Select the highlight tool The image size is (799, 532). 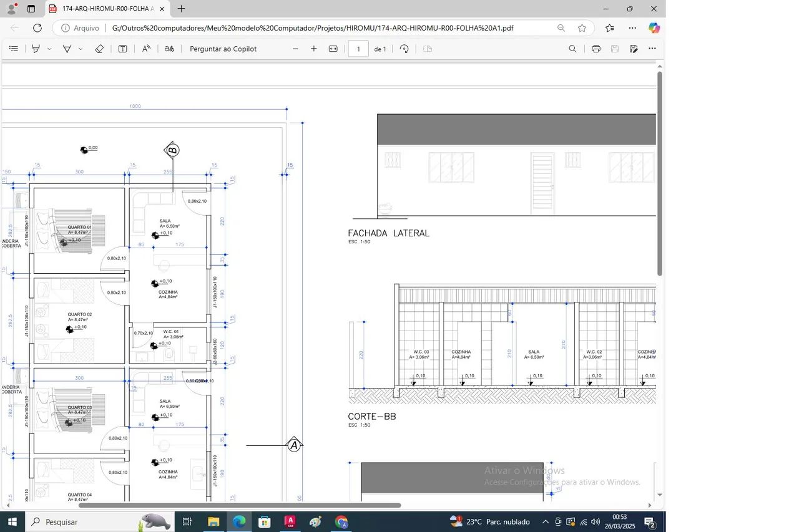(36, 49)
